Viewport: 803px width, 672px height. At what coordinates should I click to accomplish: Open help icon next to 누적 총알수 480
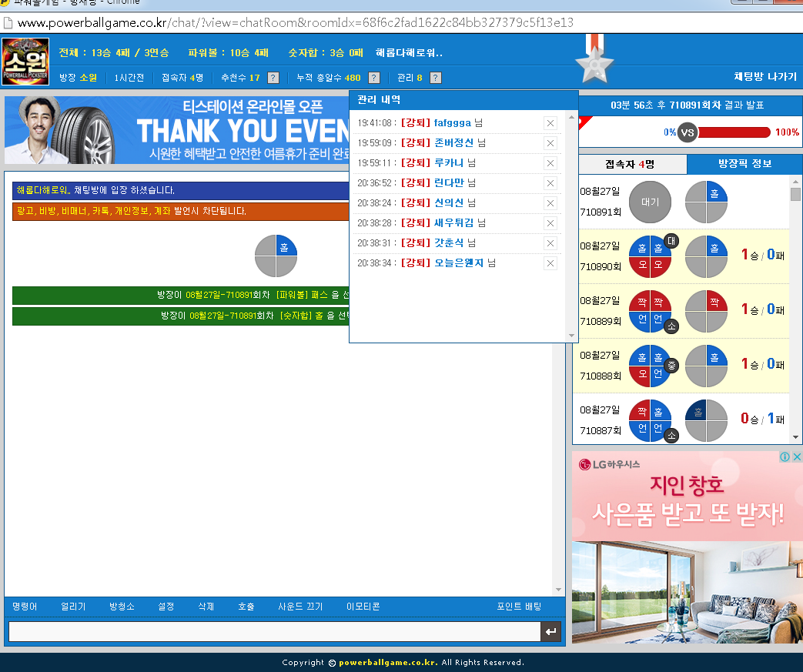[374, 78]
